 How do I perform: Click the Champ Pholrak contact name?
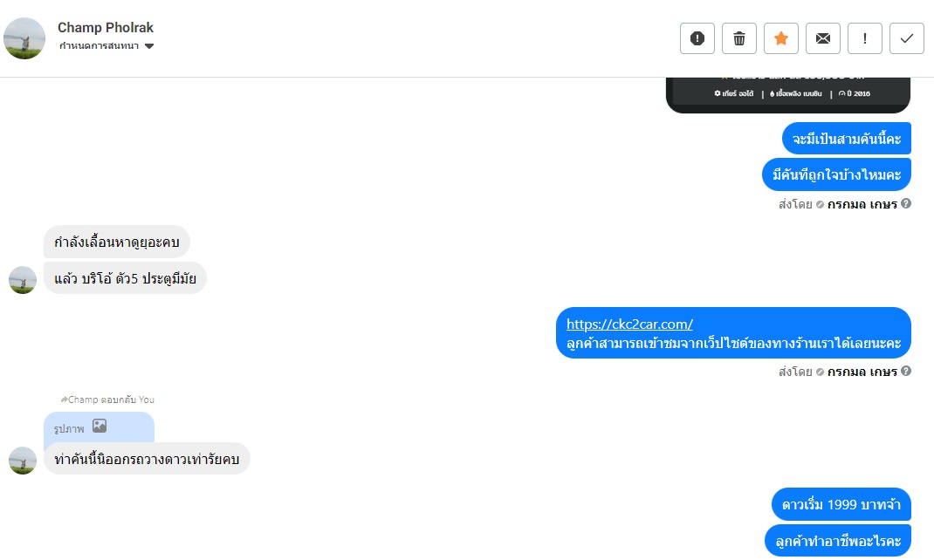pyautogui.click(x=105, y=28)
